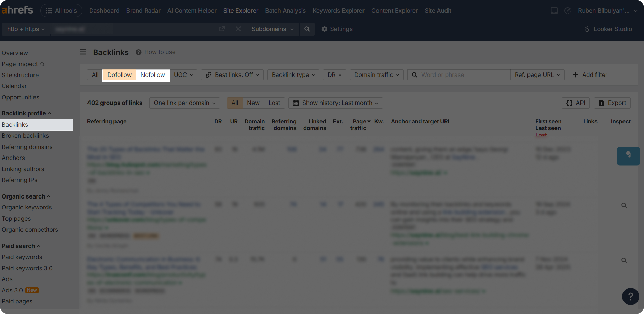Click the Ahrefs logo
This screenshot has height=314, width=644.
[x=17, y=10]
